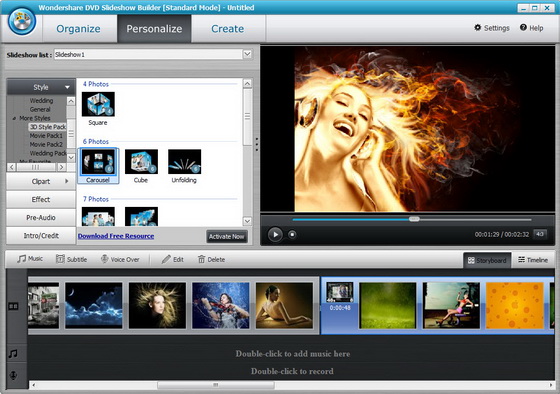The width and height of the screenshot is (560, 394).
Task: Click the Activate Now button
Action: pyautogui.click(x=227, y=236)
